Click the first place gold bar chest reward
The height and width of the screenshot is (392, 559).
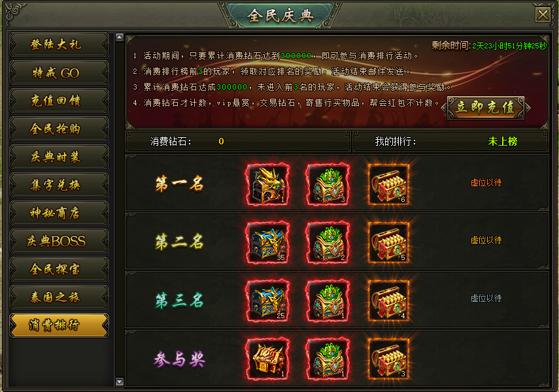(x=388, y=185)
